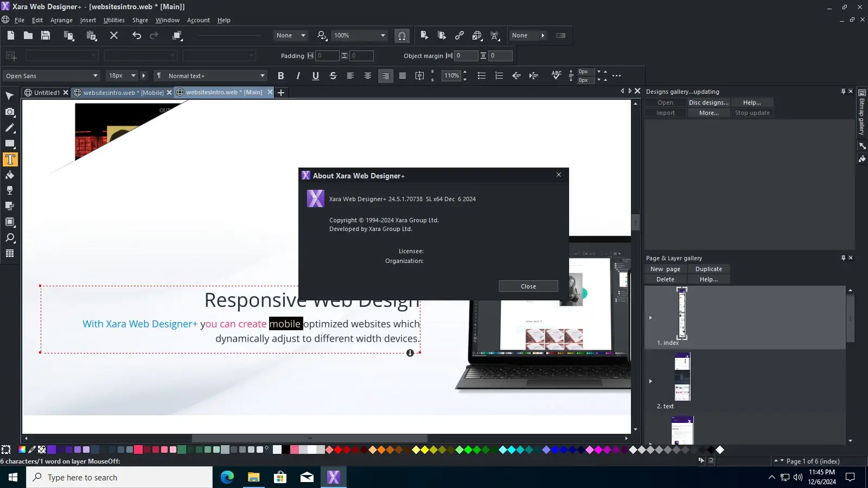Set text to fully justified
The image size is (868, 488).
point(403,76)
